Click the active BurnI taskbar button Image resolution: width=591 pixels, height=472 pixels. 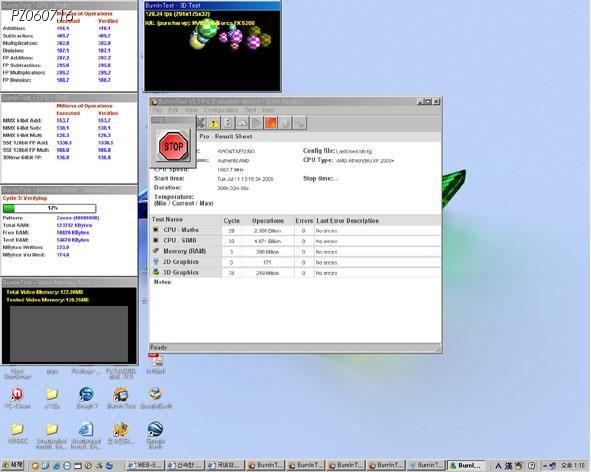coord(467,465)
